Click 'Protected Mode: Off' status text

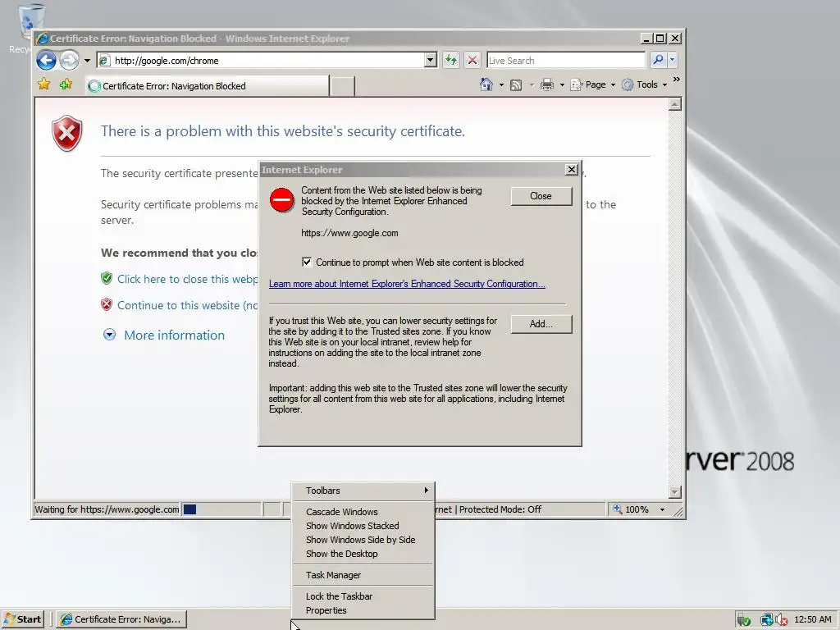point(500,509)
